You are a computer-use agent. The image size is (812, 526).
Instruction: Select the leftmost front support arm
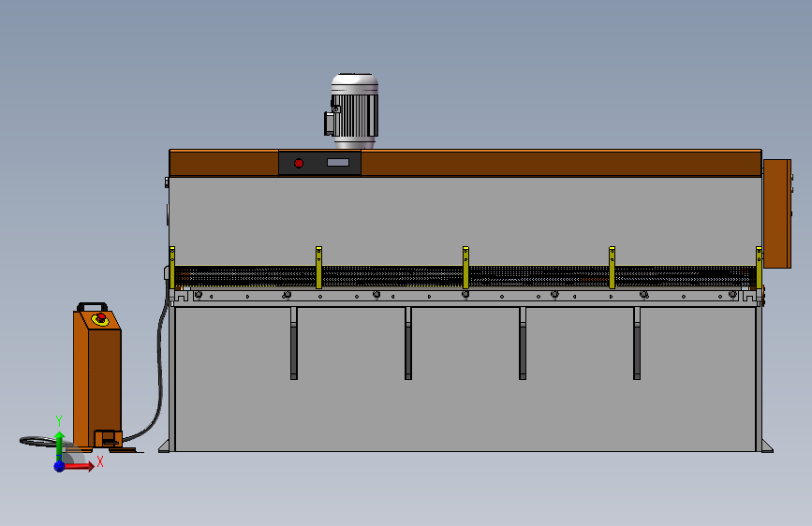294,343
